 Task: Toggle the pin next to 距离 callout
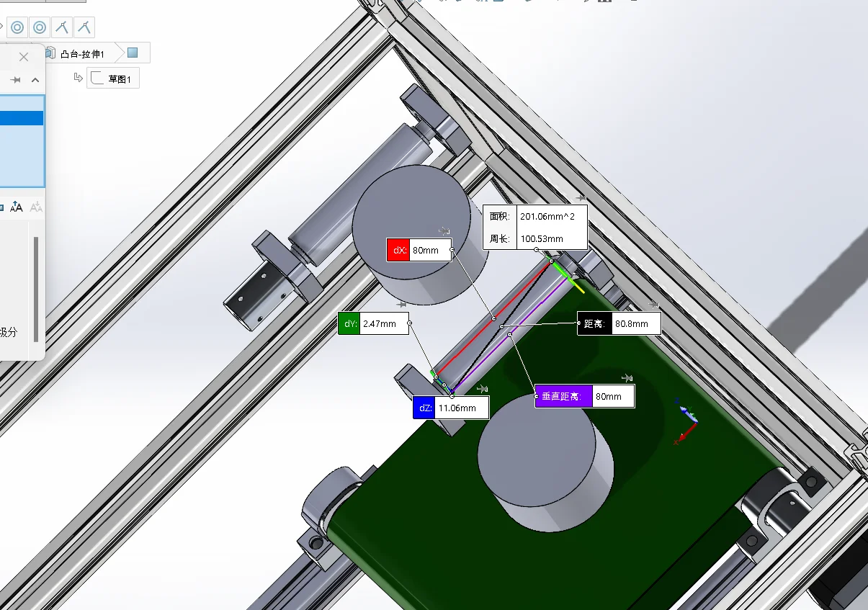point(653,305)
